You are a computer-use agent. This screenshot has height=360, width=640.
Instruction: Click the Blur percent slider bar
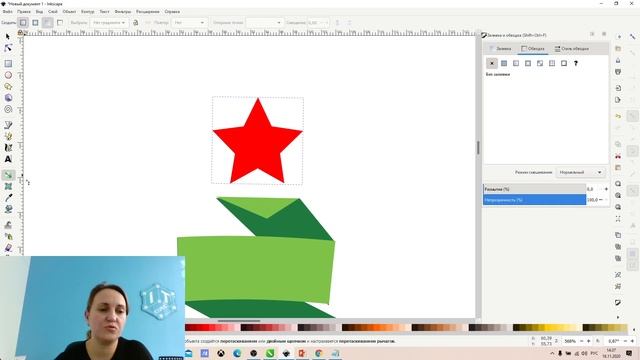534,189
